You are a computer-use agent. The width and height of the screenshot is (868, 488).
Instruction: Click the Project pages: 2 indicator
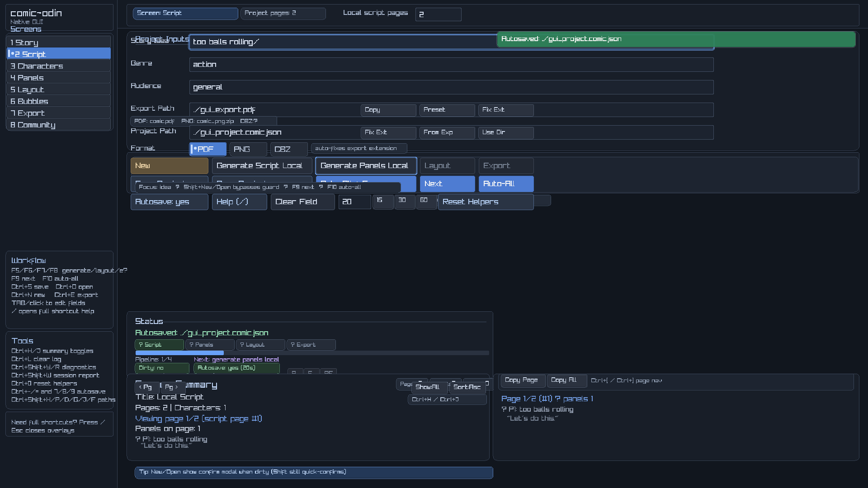pos(283,14)
